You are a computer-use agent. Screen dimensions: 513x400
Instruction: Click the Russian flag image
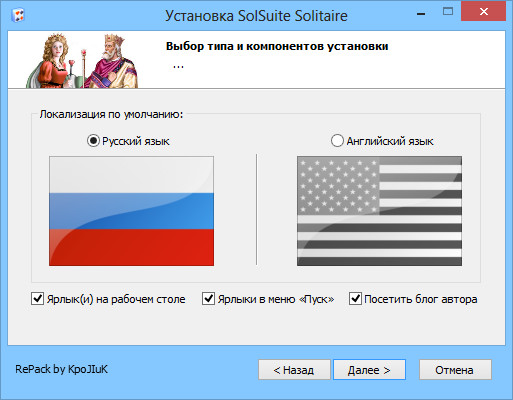click(131, 211)
